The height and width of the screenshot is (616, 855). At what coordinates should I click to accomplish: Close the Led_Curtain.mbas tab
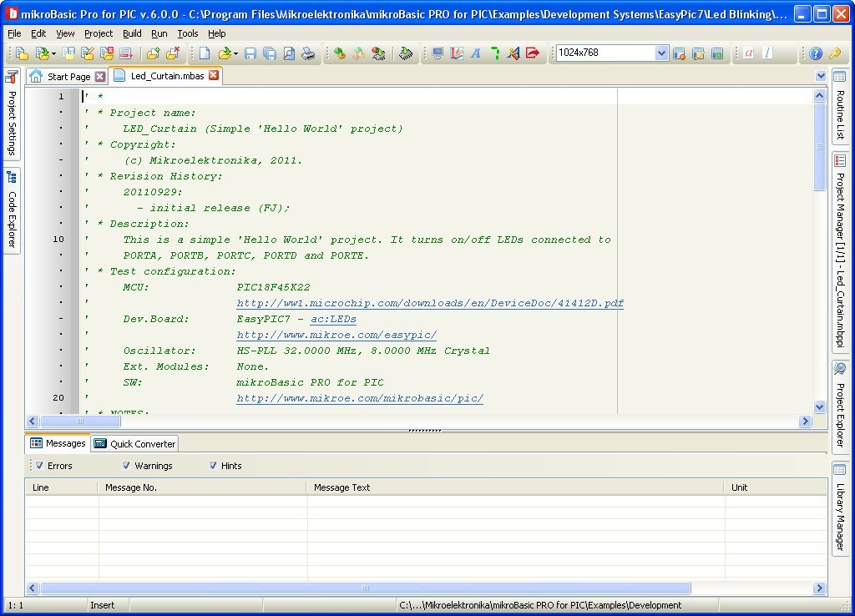point(214,75)
